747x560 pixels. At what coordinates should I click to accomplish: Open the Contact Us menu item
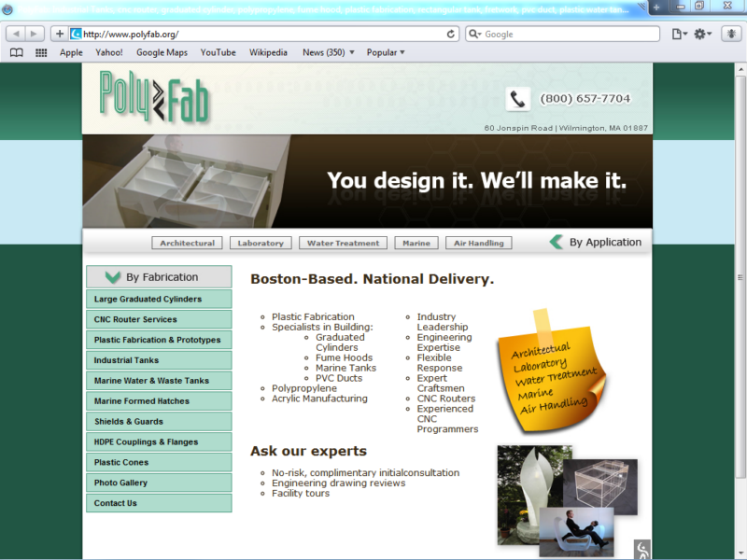point(159,503)
